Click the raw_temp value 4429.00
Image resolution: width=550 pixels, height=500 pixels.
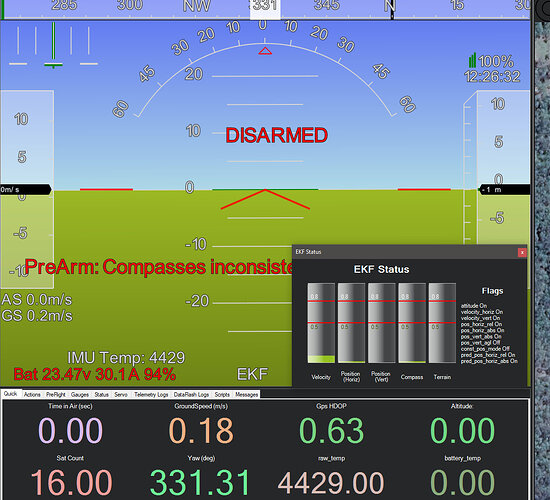331,483
